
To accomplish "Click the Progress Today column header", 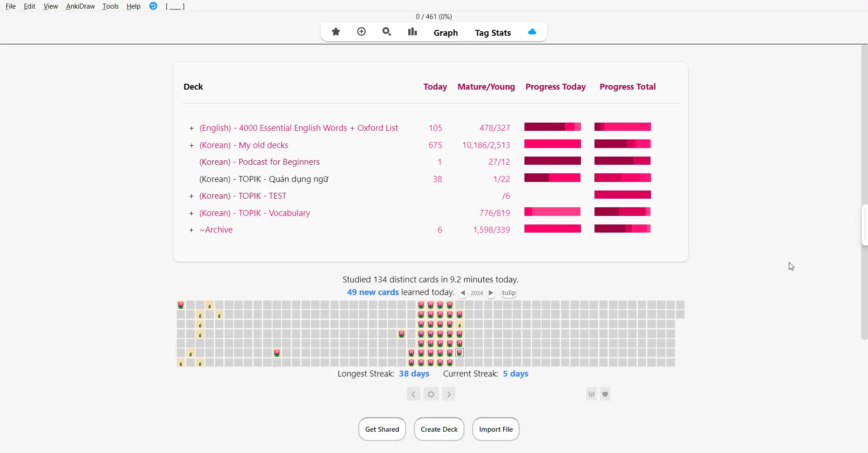I will 556,87.
